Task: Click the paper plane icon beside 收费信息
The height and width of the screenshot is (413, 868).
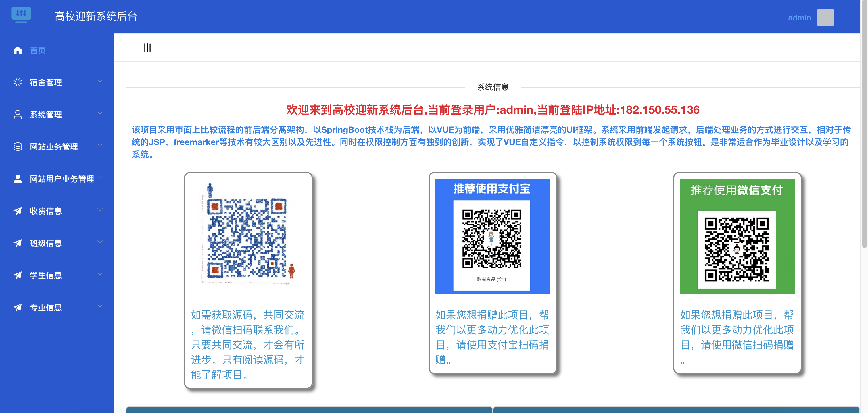Action: 18,211
